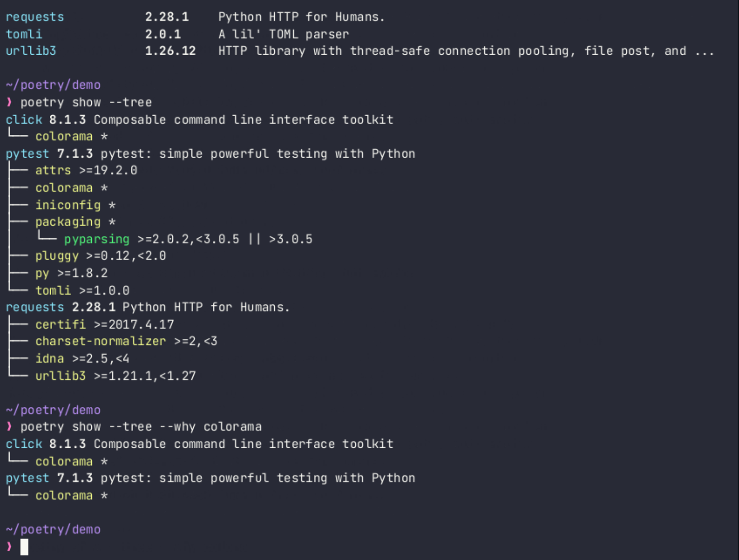Click version number 1.26.12 of urllib3

(x=170, y=51)
